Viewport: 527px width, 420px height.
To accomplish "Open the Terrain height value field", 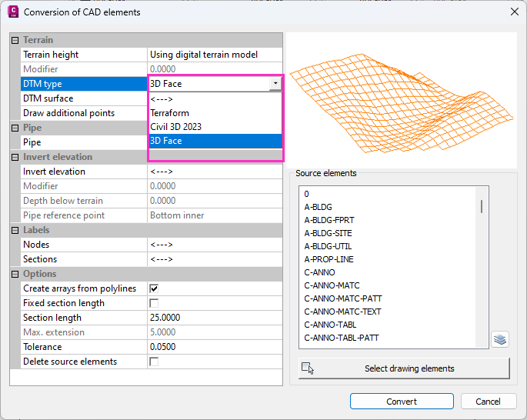I will point(215,55).
